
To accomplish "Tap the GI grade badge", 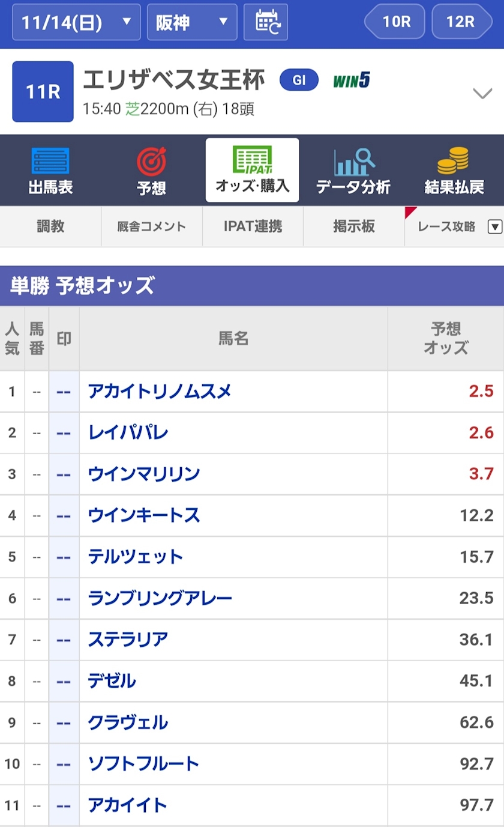I will [299, 80].
